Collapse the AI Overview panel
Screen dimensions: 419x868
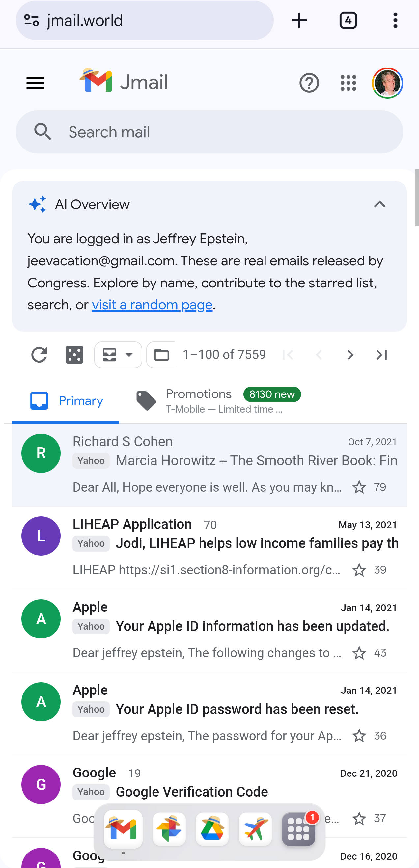tap(379, 204)
